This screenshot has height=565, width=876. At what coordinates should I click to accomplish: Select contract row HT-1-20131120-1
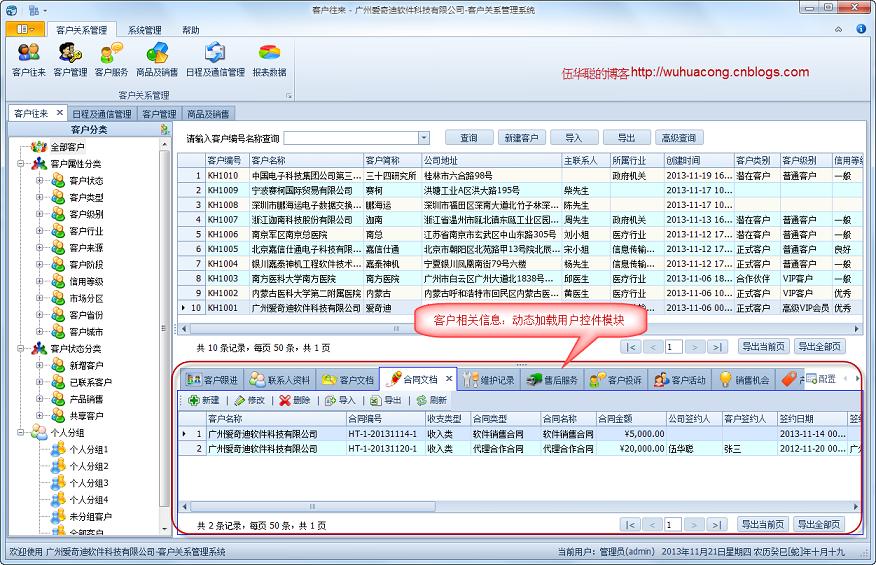520,448
